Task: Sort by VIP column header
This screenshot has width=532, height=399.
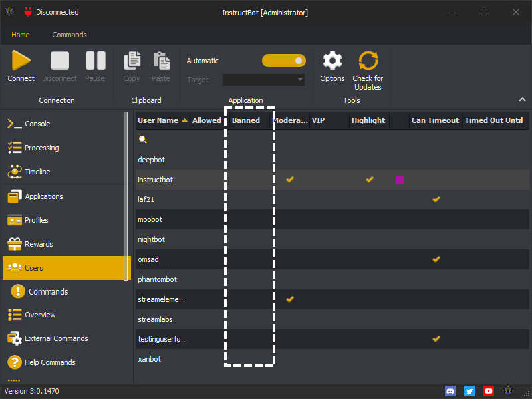Action: 329,120
